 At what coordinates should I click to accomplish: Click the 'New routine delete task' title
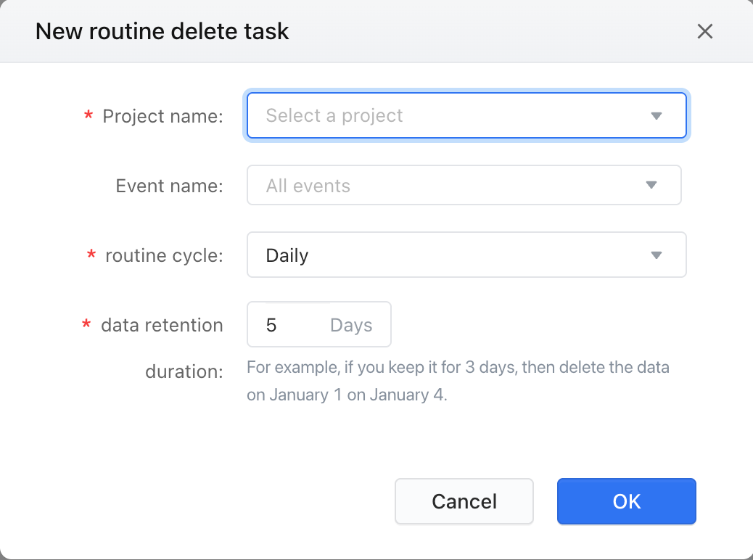[x=162, y=32]
